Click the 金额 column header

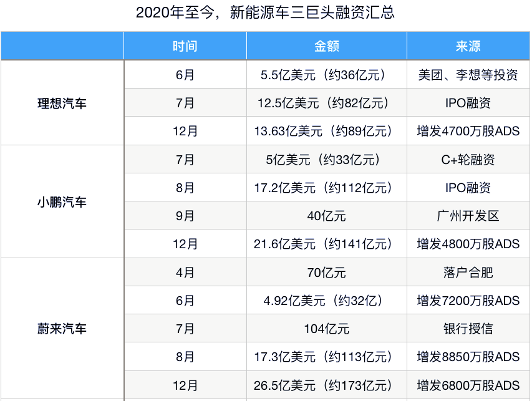327,47
